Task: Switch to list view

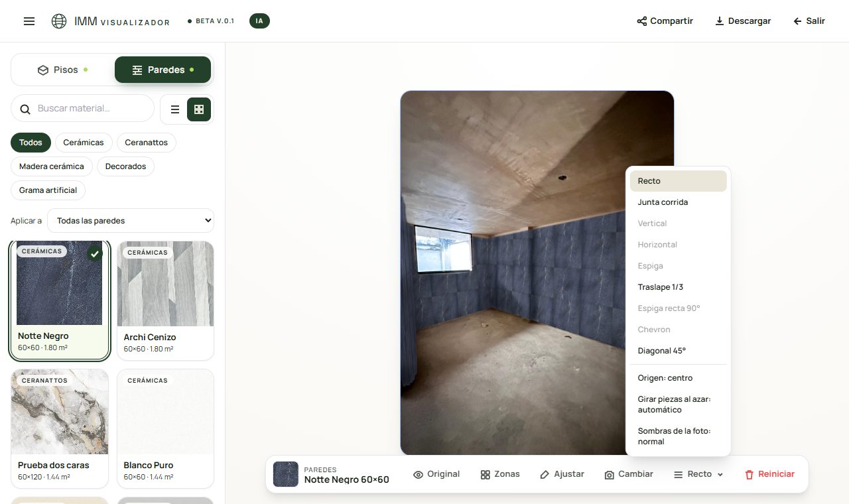Action: click(175, 109)
